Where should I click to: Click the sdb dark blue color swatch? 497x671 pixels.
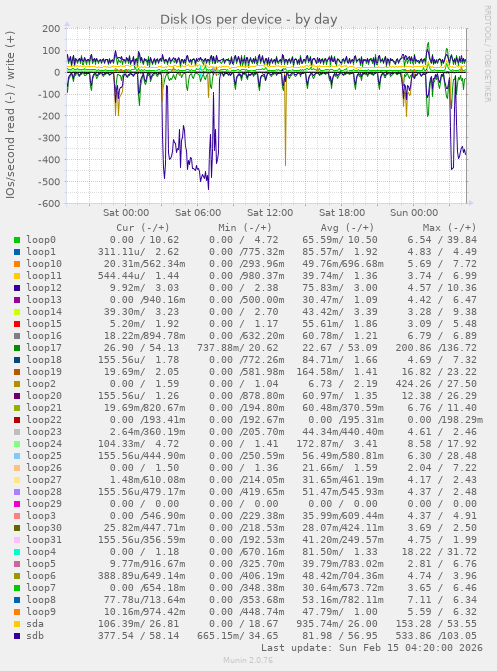pyautogui.click(x=17, y=636)
